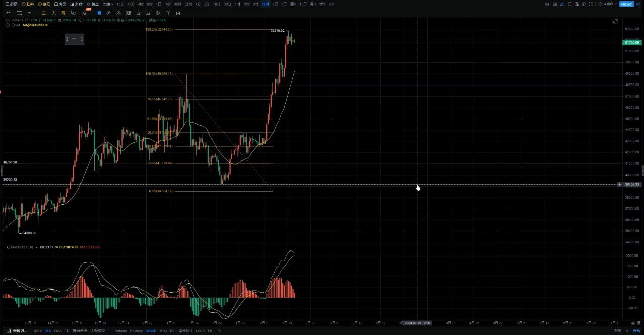Click the 2024-03-30 12:00 time axis label
This screenshot has height=335, width=644.
pyautogui.click(x=418, y=323)
